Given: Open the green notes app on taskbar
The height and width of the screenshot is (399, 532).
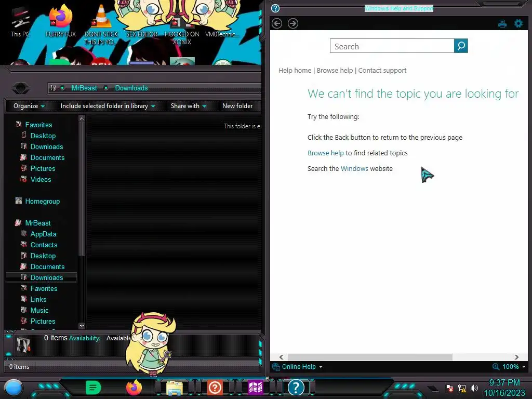Looking at the screenshot, I should coord(93,388).
